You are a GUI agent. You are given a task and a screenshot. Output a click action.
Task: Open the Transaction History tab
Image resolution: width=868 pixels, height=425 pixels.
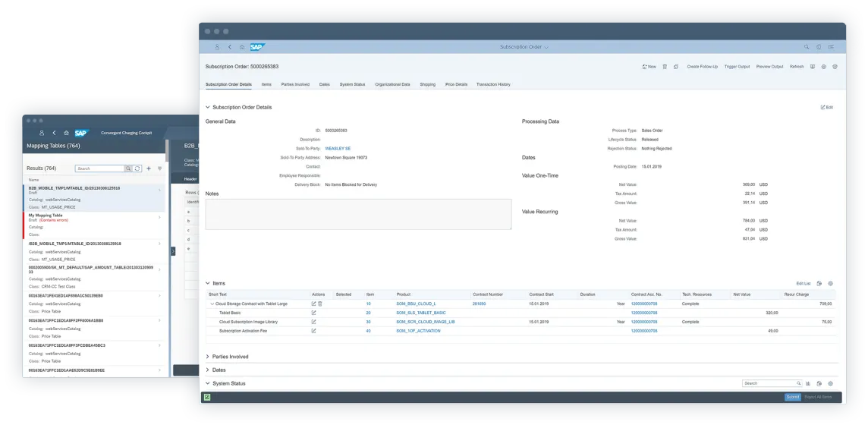click(493, 84)
